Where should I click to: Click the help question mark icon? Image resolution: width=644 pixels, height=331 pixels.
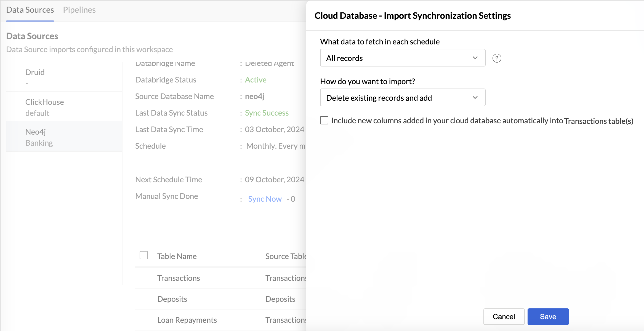pos(497,58)
